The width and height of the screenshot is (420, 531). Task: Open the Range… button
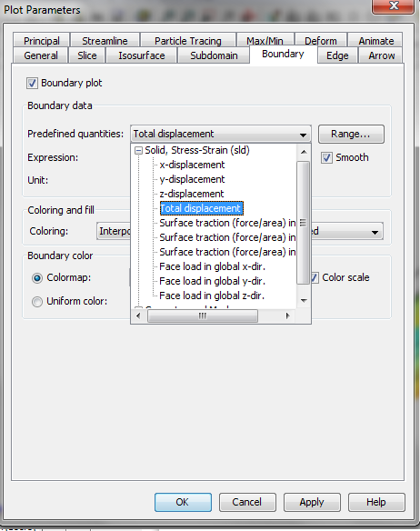(351, 134)
